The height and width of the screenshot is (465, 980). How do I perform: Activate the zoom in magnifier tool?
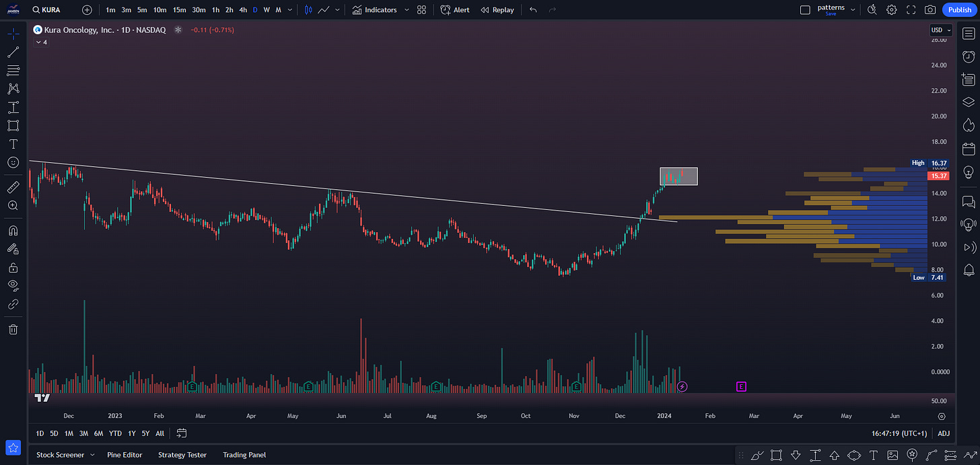pyautogui.click(x=13, y=205)
